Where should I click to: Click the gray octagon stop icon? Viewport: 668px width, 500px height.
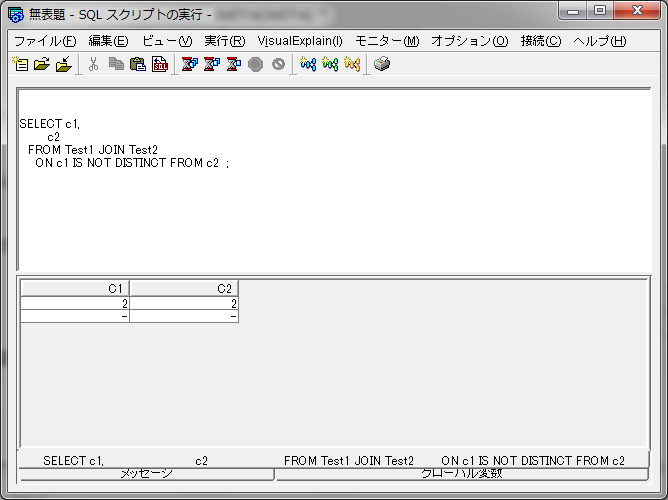(256, 64)
